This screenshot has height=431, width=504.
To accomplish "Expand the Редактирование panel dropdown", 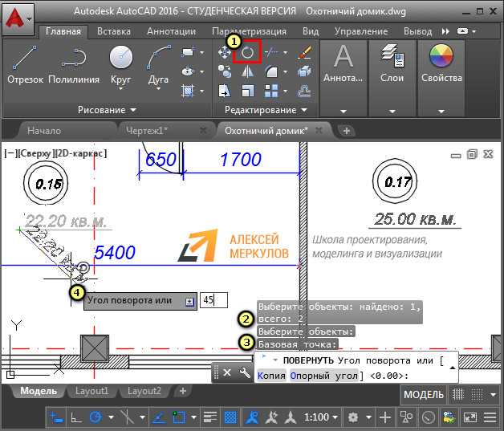I will tap(266, 110).
